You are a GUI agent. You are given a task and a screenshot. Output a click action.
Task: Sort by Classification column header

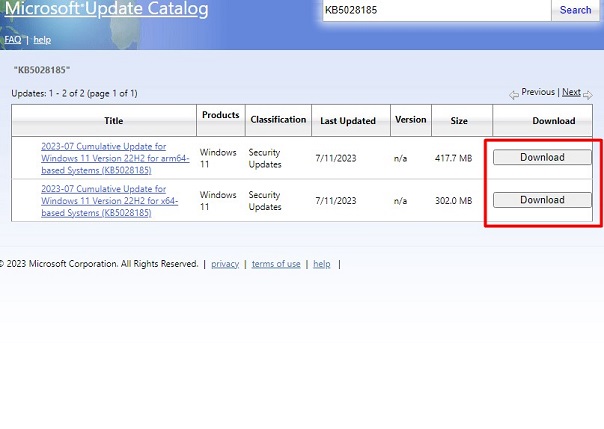click(x=278, y=120)
